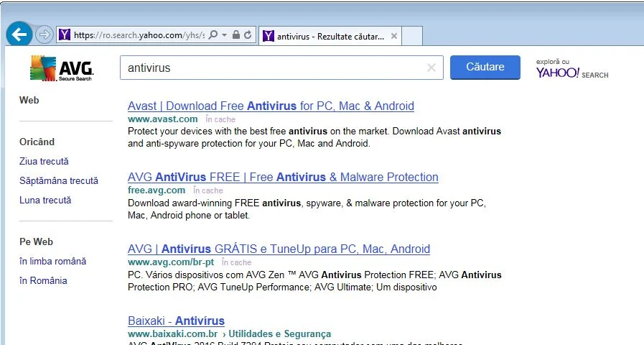Refresh the page with reload icon
The image size is (644, 345).
[248, 35]
